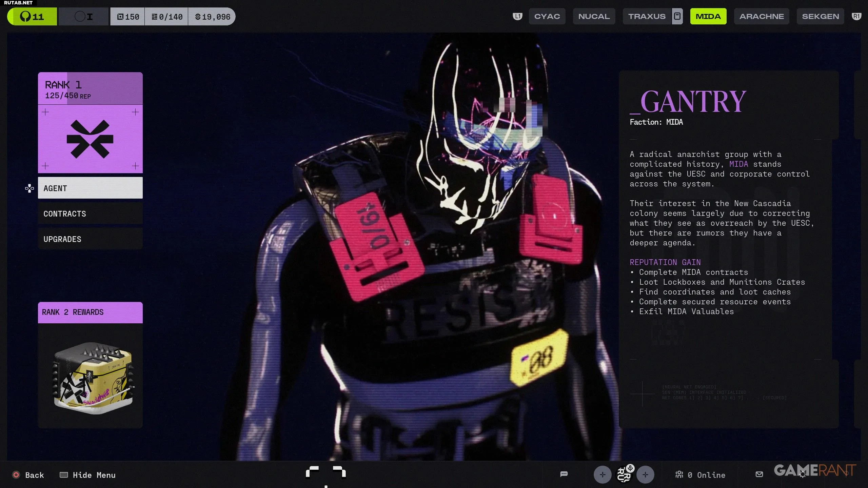Click the Rank 1 reputation progress header
The height and width of the screenshot is (488, 868).
pyautogui.click(x=90, y=89)
